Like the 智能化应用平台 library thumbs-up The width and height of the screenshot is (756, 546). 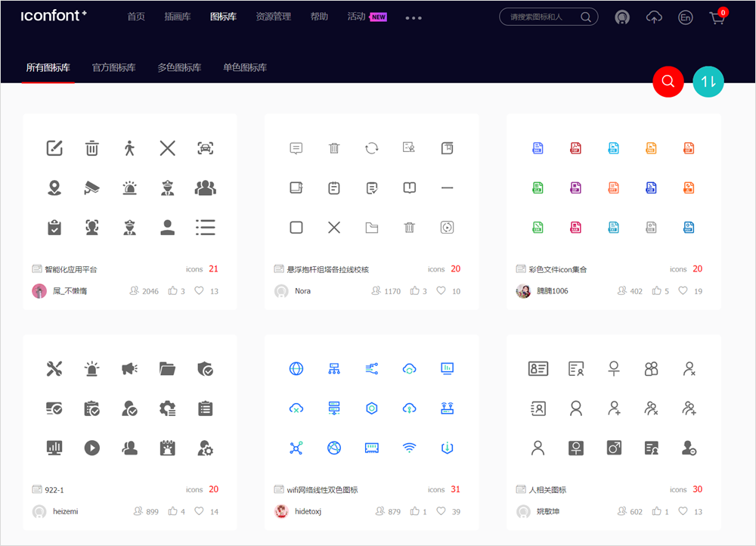point(172,290)
